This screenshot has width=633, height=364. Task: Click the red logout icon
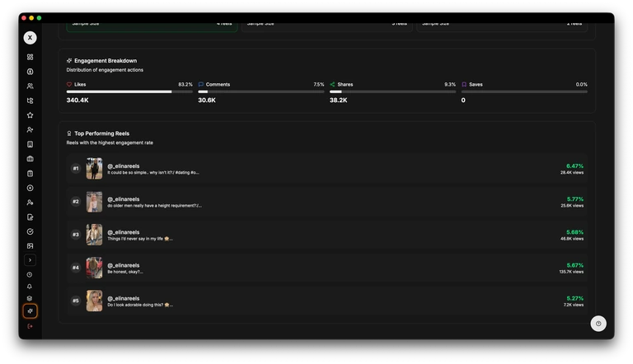coord(30,326)
